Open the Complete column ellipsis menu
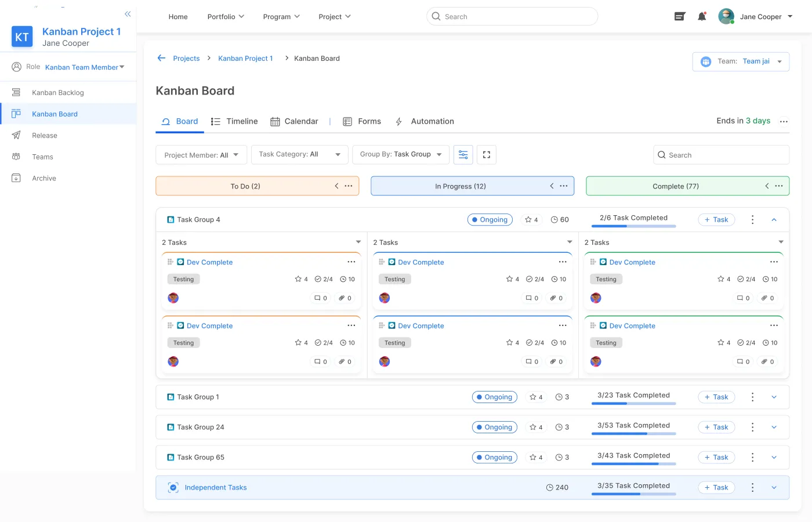The height and width of the screenshot is (522, 812). tap(779, 186)
